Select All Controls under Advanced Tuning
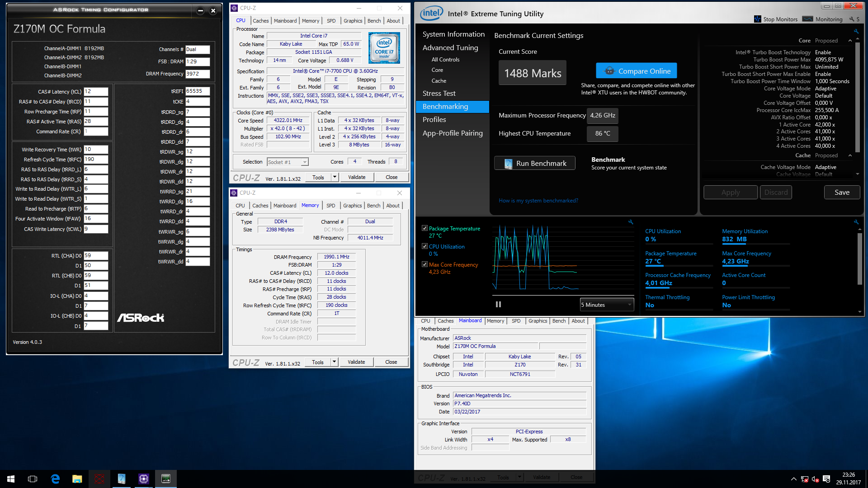 [445, 60]
